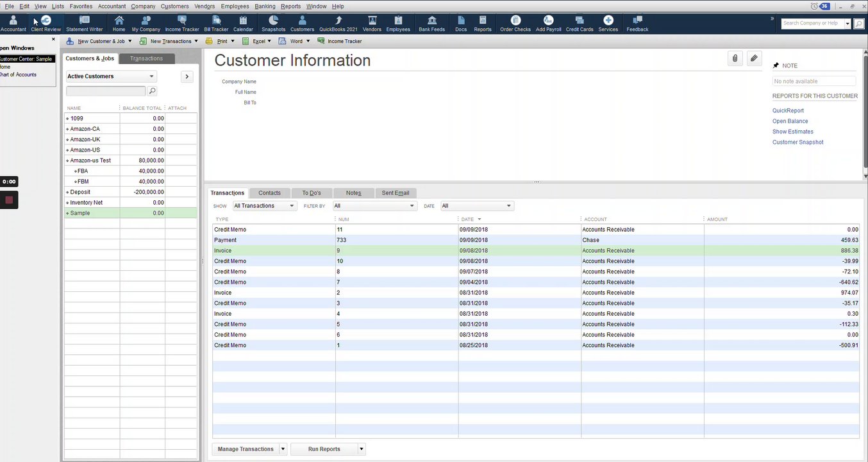Open the Show All Transactions dropdown
Screen dimensions: 868x462
tap(264, 206)
